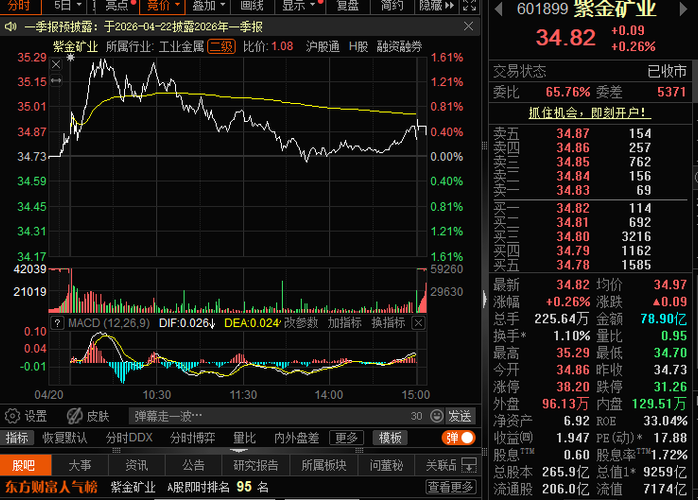Click the 换指标 link

click(388, 323)
